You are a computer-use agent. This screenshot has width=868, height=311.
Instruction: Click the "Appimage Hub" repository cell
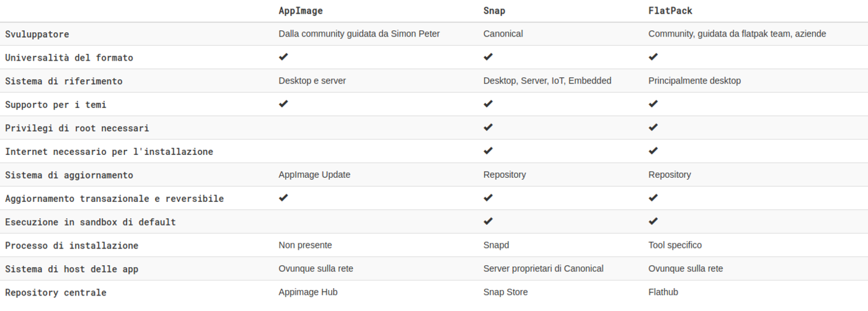pyautogui.click(x=308, y=292)
